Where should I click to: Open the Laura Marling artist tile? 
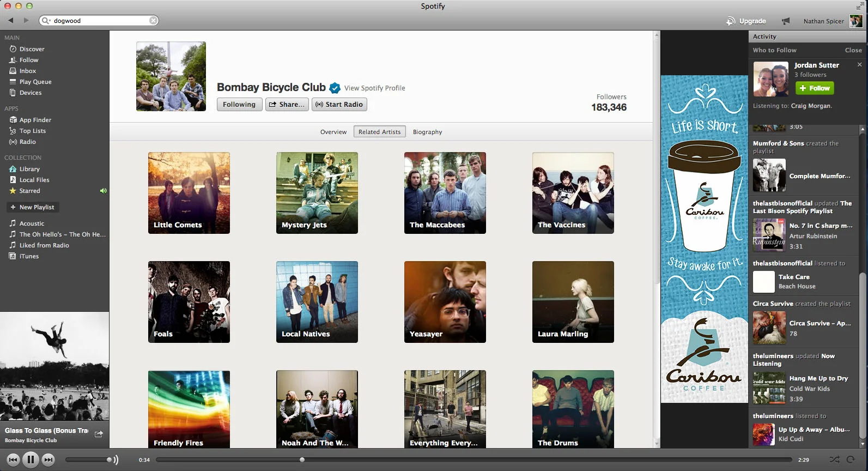tap(573, 302)
